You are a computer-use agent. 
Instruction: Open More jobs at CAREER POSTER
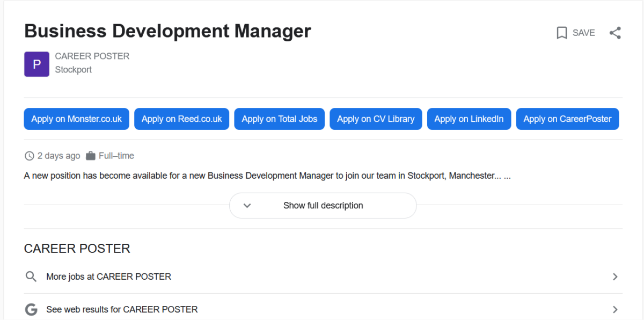[108, 277]
